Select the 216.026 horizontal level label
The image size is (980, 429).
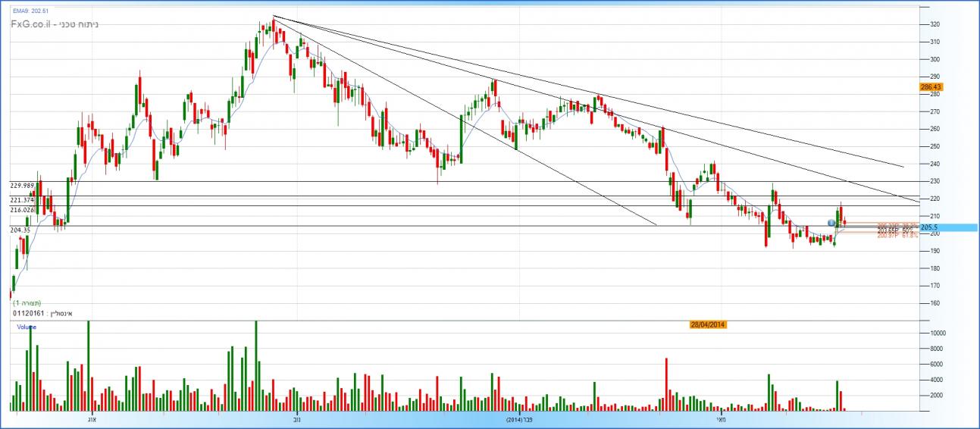(23, 210)
